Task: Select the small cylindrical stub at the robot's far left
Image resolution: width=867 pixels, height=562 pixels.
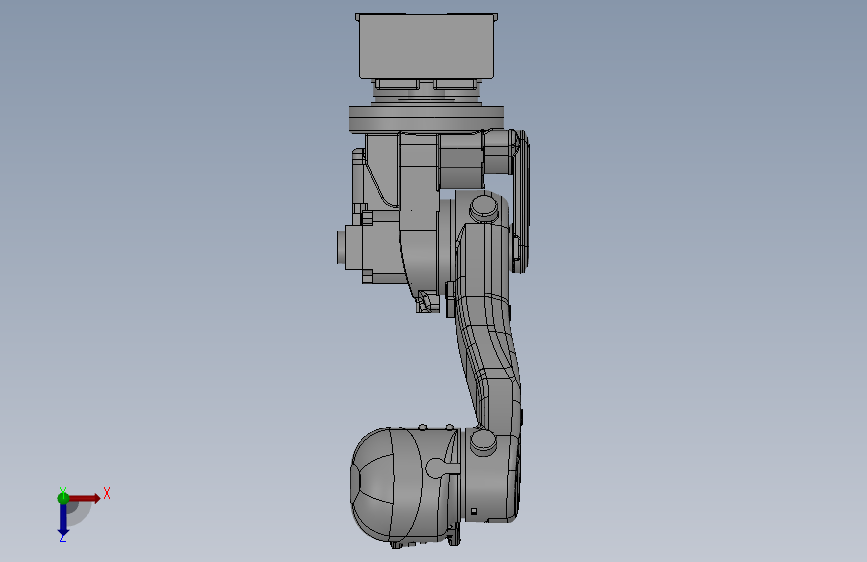Action: click(x=341, y=247)
